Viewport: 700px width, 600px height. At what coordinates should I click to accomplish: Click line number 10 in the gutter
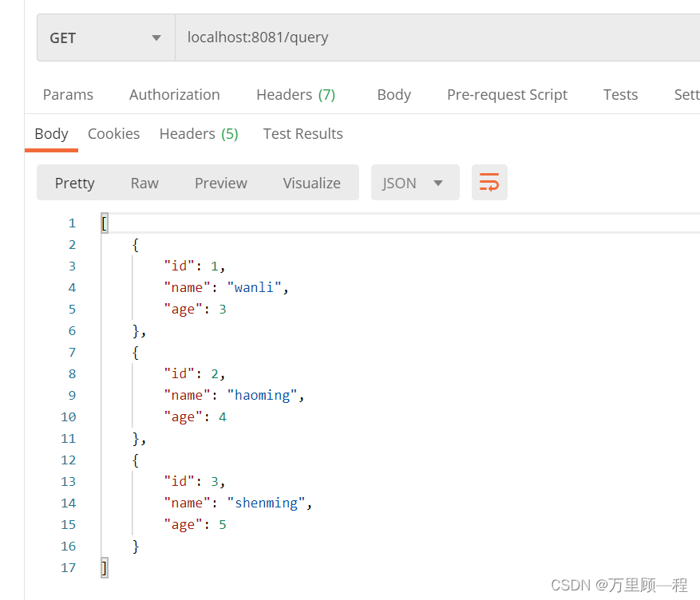pyautogui.click(x=69, y=416)
